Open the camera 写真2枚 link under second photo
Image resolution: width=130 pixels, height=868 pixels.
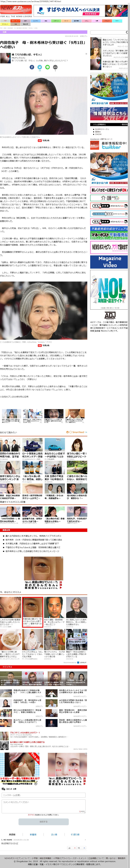tap(44, 345)
